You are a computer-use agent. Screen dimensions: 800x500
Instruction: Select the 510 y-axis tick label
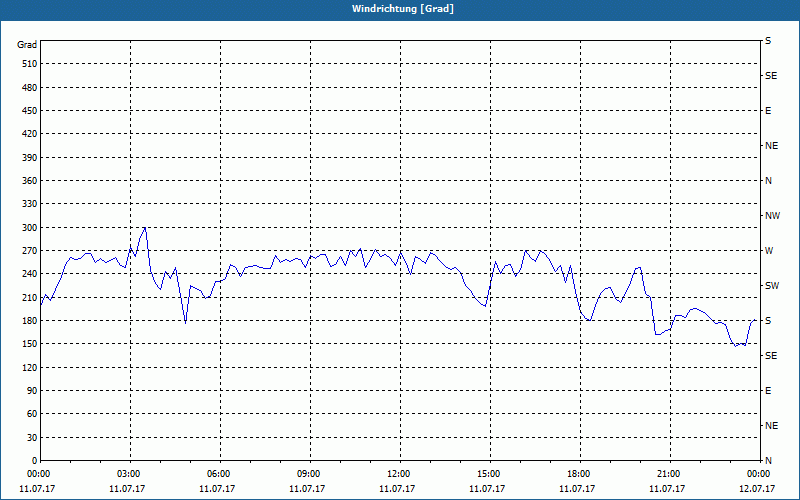pyautogui.click(x=29, y=64)
